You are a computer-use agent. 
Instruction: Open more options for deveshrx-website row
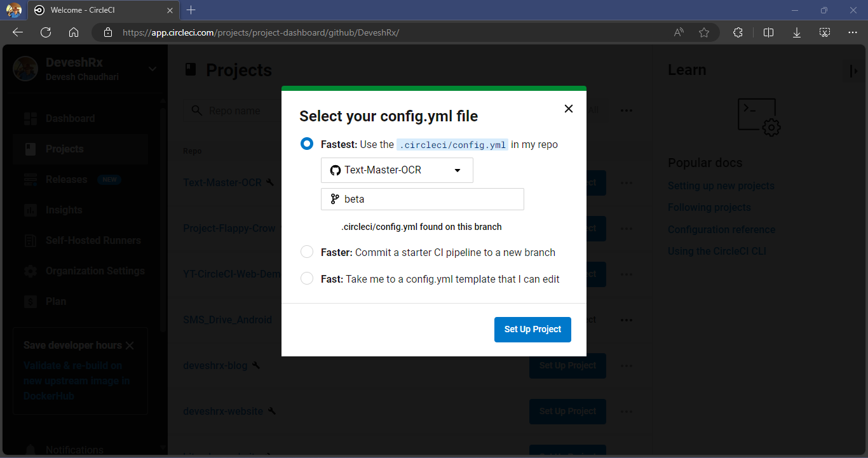[627, 411]
